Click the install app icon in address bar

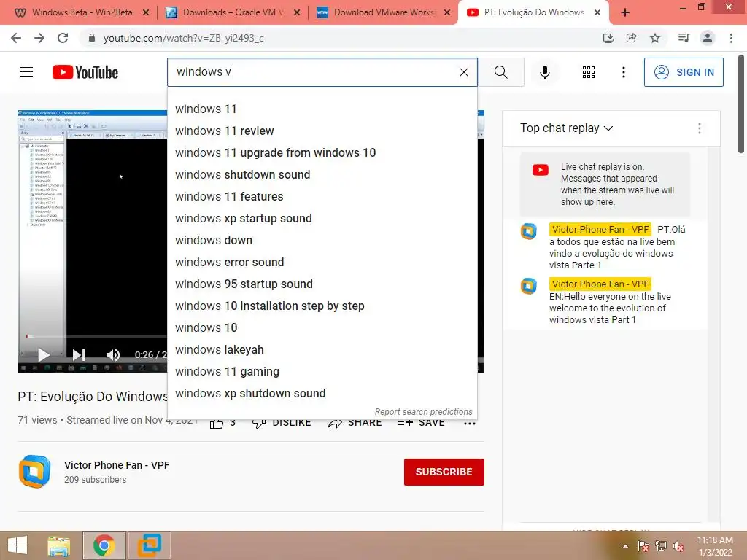pyautogui.click(x=608, y=38)
